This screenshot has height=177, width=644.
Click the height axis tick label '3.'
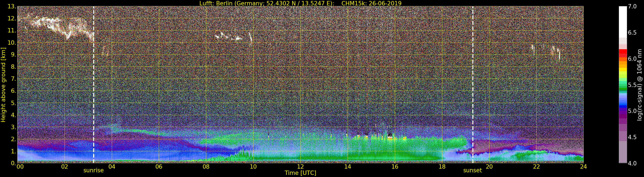pyautogui.click(x=13, y=127)
